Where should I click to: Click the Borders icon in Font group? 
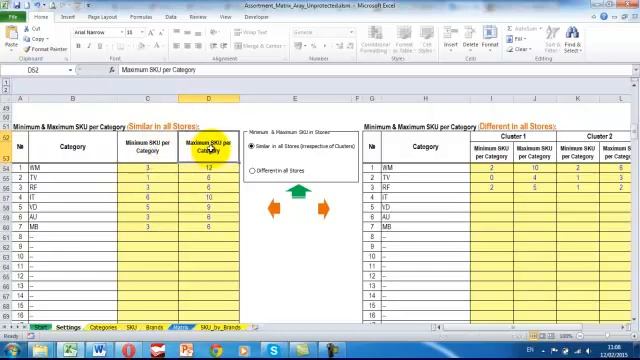coord(120,46)
